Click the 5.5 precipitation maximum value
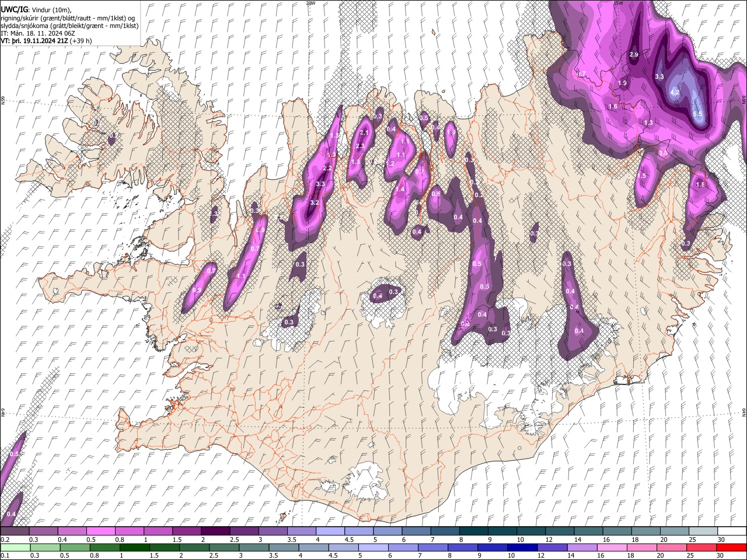 click(697, 114)
